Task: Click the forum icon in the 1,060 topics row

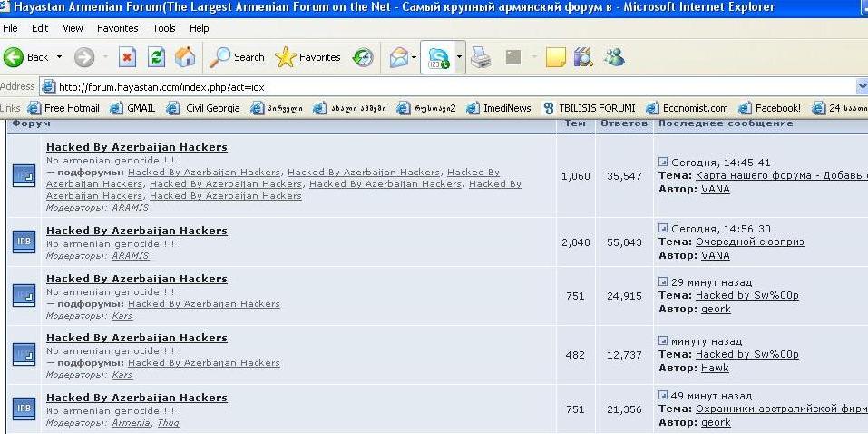Action: (24, 176)
